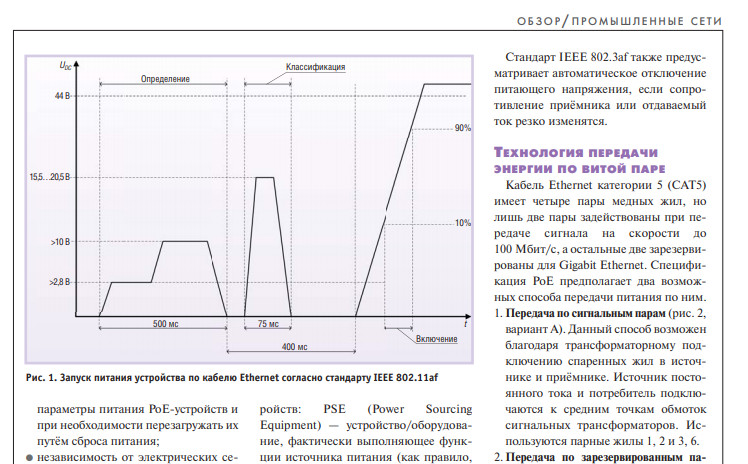Click the '10%' level marker
The height and width of the screenshot is (464, 748).
point(462,223)
